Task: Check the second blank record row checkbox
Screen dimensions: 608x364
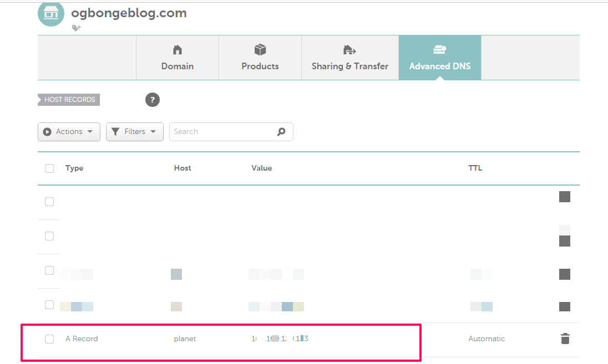Action: pos(49,236)
